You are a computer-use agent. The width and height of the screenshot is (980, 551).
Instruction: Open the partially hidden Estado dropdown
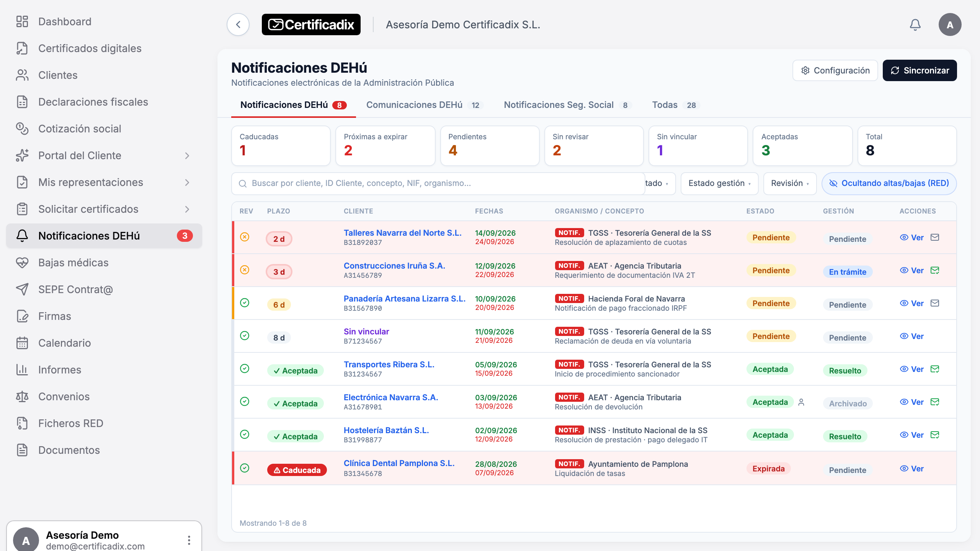[x=660, y=183]
